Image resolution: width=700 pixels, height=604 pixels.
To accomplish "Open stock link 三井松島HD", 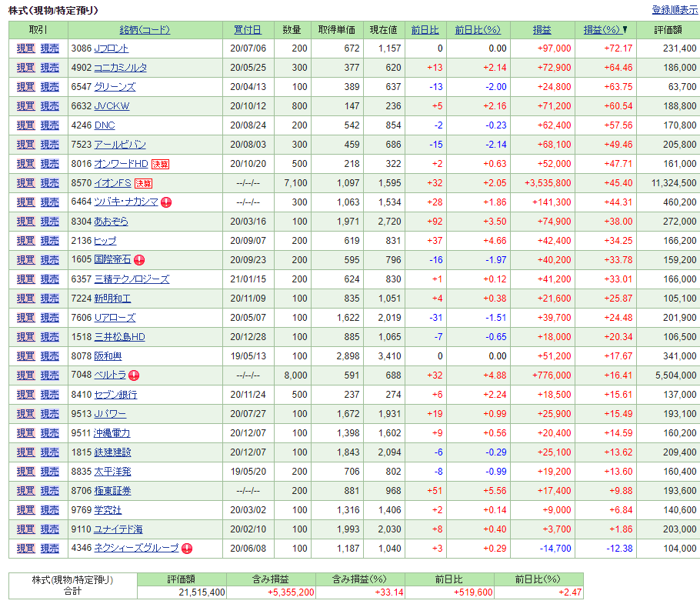I will click(120, 336).
